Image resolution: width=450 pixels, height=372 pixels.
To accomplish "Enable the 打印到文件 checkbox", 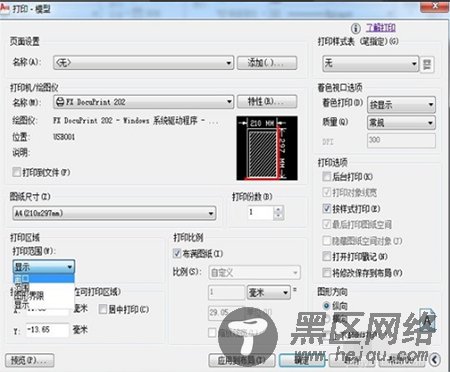I will pos(16,172).
